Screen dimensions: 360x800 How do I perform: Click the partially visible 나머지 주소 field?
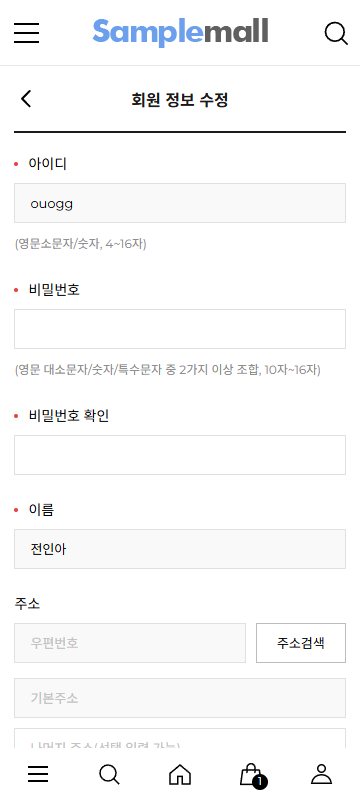point(180,739)
